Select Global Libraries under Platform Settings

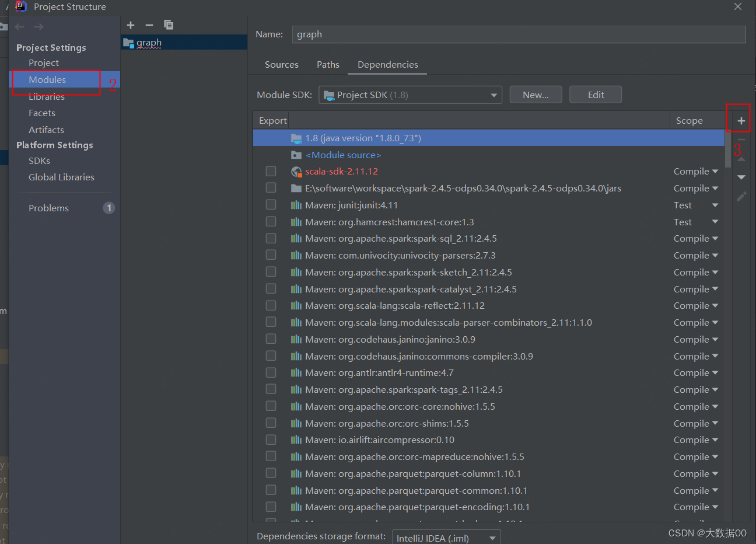[x=61, y=177]
